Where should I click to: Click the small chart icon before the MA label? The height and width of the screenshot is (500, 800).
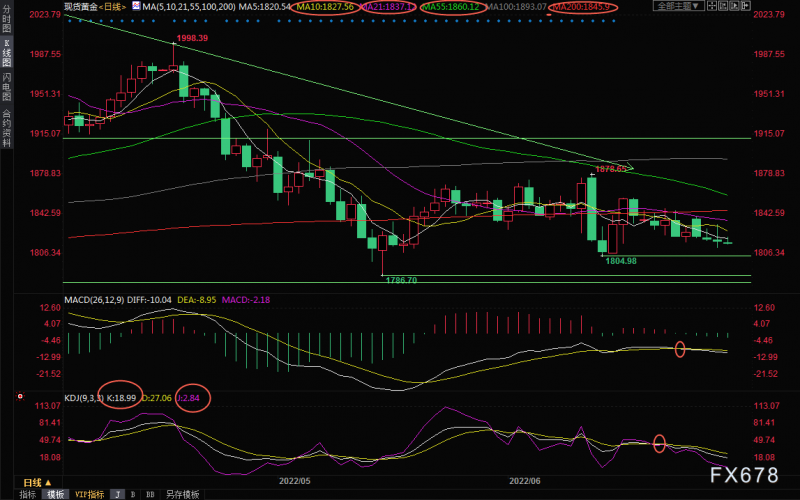(x=136, y=6)
